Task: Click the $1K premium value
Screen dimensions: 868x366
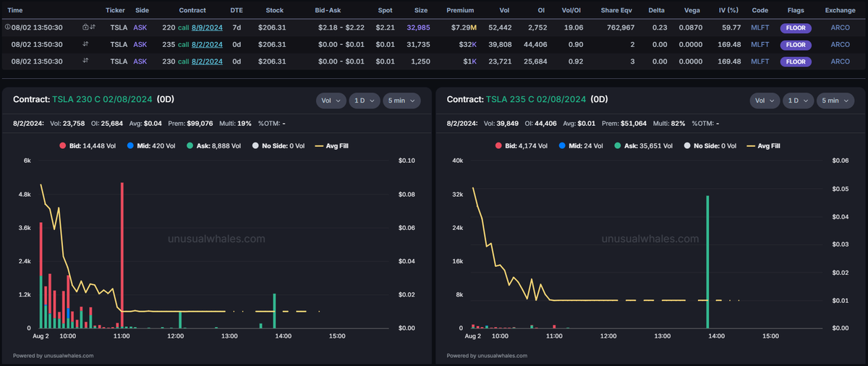Action: [x=470, y=61]
